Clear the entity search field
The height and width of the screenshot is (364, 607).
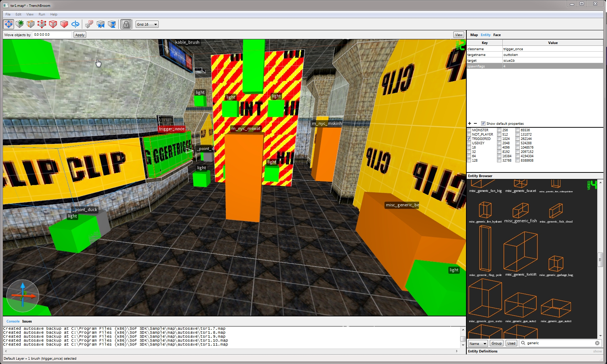597,343
